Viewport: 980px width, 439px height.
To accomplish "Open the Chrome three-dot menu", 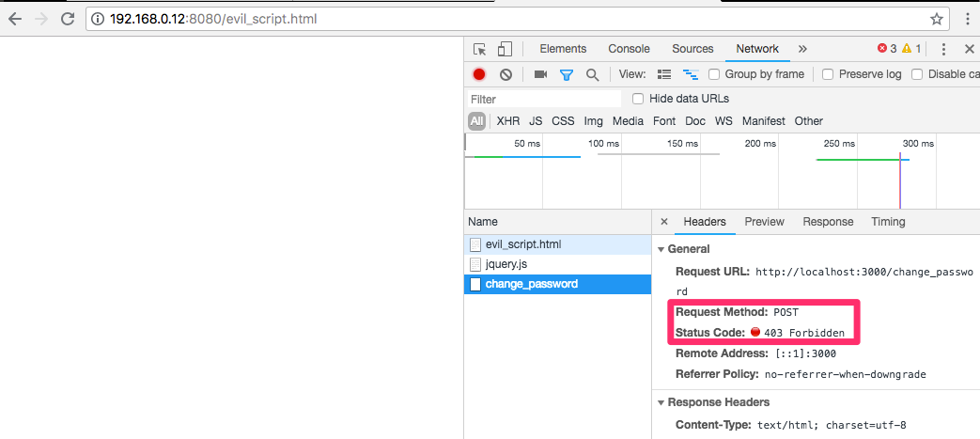I will [968, 20].
